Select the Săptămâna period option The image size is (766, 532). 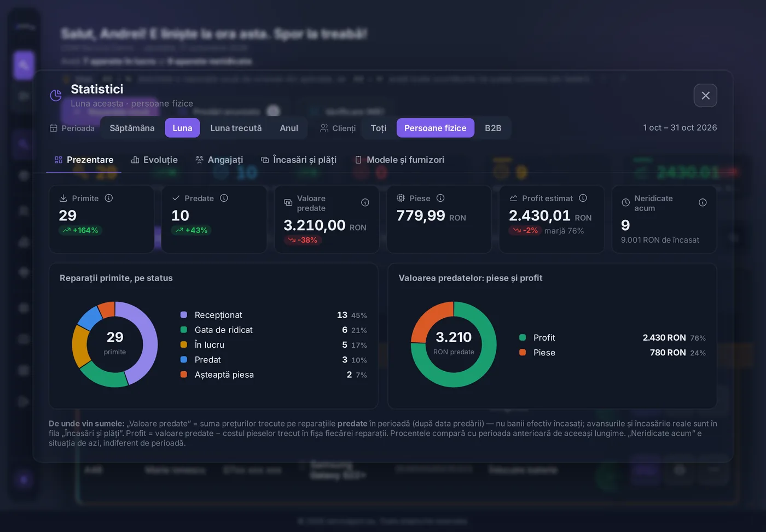pyautogui.click(x=132, y=128)
